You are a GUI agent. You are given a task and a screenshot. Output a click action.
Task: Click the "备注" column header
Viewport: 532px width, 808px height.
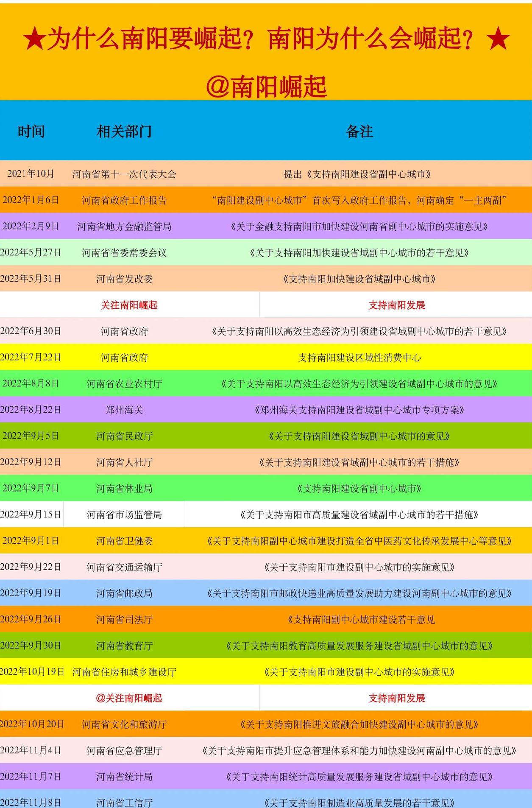click(x=359, y=131)
